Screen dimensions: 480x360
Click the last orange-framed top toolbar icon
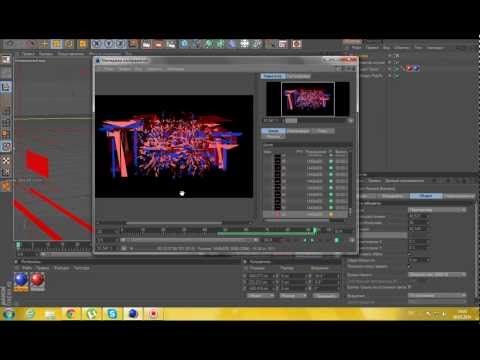tap(297, 44)
